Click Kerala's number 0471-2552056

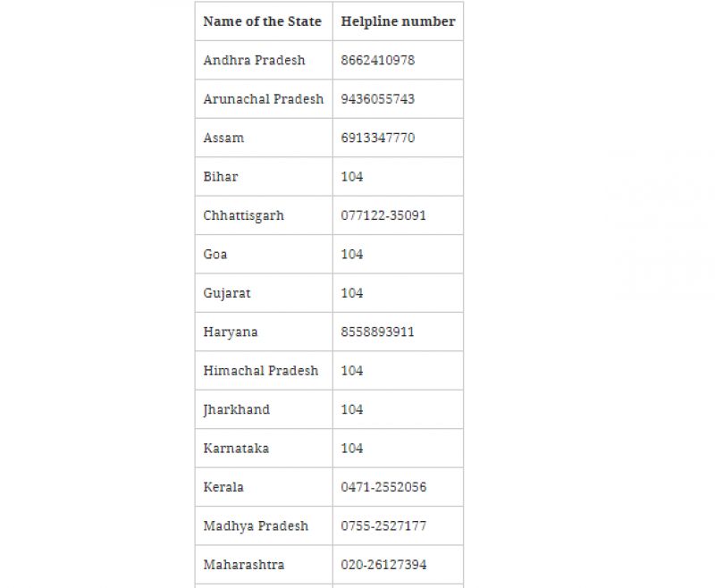(383, 487)
